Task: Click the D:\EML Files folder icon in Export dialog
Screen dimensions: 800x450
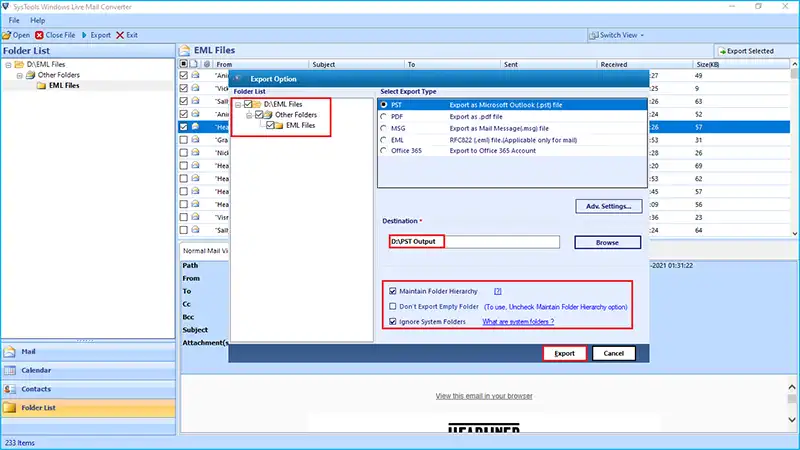Action: point(257,104)
